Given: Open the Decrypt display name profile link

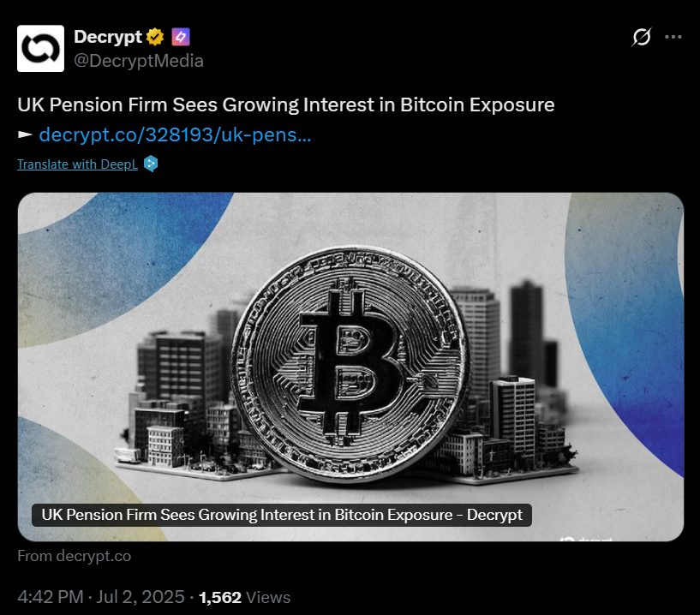Looking at the screenshot, I should click(x=107, y=37).
